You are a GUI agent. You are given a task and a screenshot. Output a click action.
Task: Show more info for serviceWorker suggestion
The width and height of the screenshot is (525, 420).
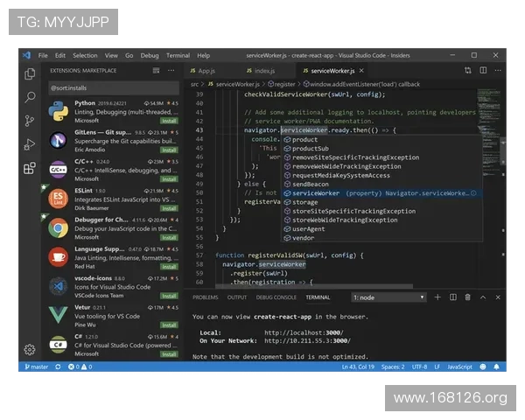pyautogui.click(x=473, y=193)
